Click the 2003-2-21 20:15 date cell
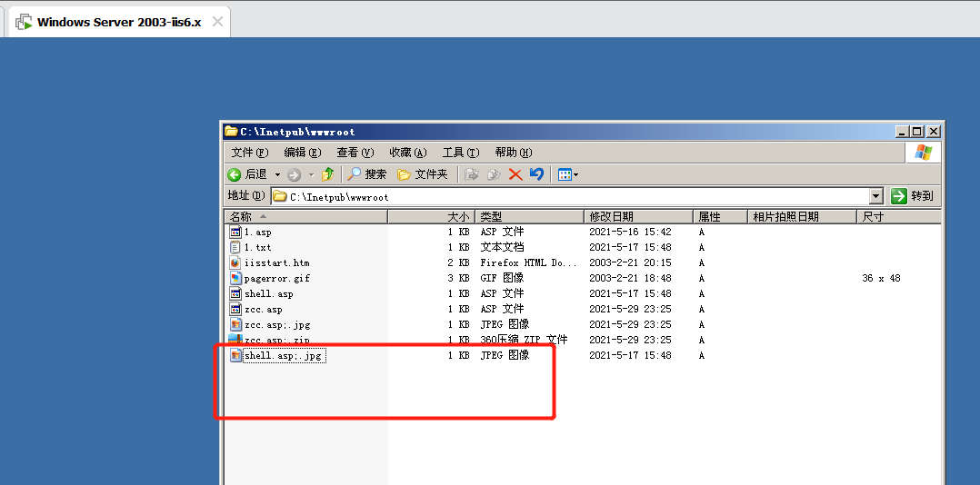The height and width of the screenshot is (485, 980). tap(630, 262)
